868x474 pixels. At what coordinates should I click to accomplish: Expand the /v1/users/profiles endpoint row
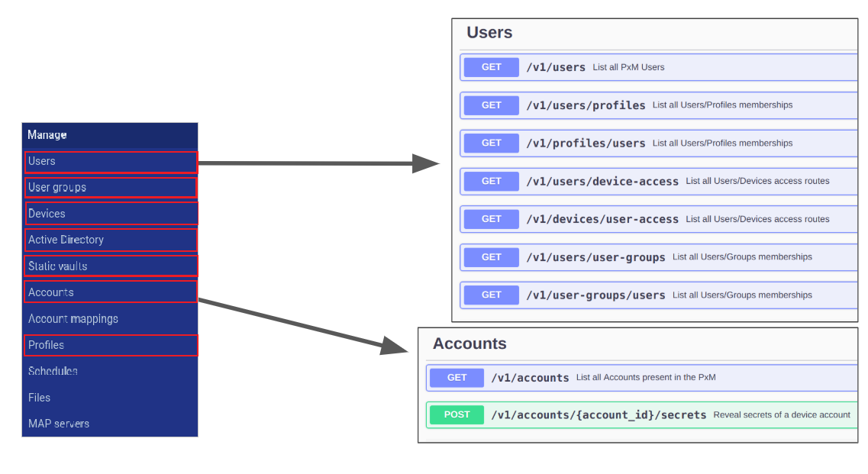pyautogui.click(x=586, y=105)
